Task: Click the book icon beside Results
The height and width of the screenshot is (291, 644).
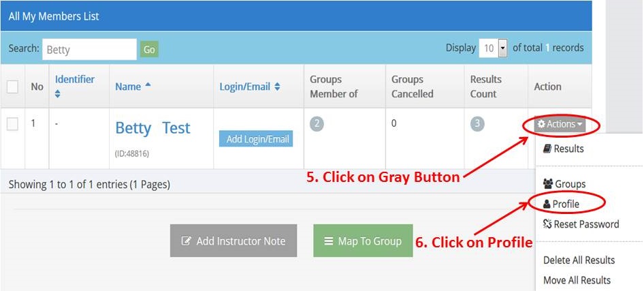Action: pos(547,149)
